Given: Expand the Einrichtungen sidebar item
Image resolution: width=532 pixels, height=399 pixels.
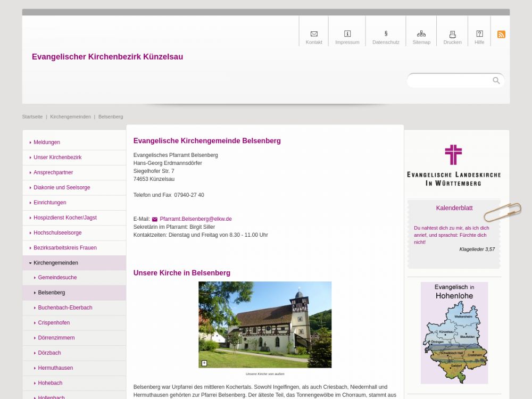Looking at the screenshot, I should [x=49, y=203].
